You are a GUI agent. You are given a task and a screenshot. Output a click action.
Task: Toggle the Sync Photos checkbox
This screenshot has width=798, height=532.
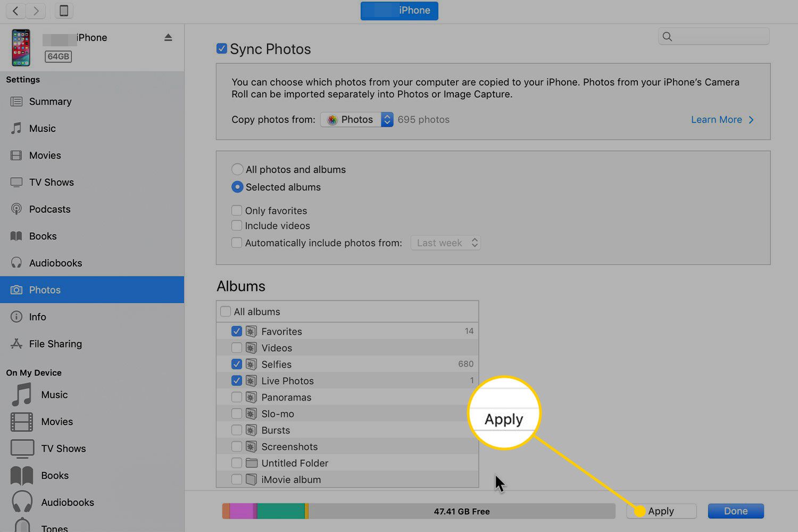pyautogui.click(x=222, y=49)
